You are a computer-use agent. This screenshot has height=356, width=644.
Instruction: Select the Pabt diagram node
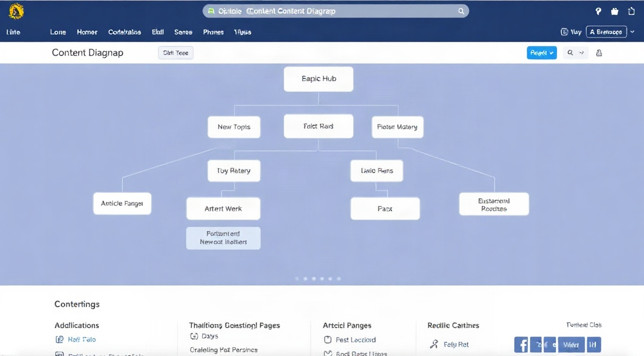click(385, 209)
